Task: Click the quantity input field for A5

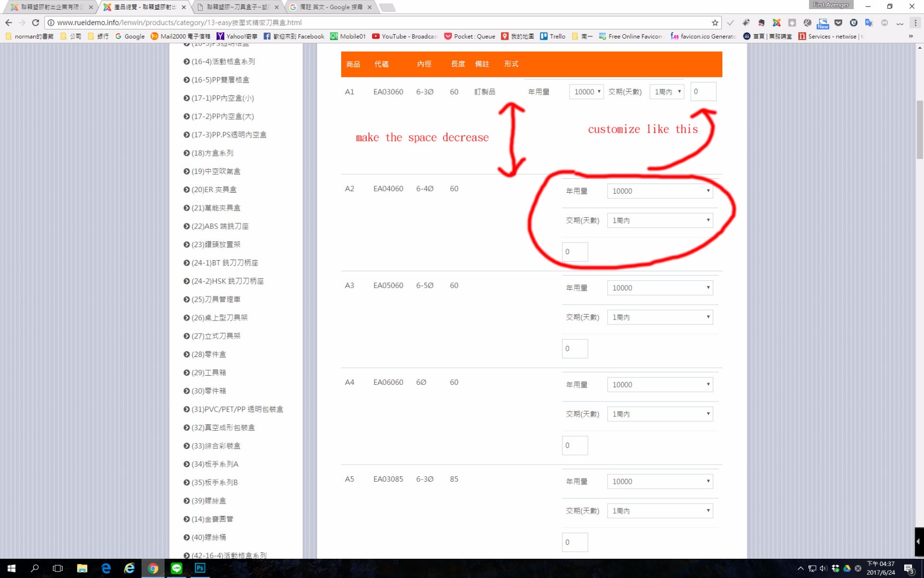Action: [x=575, y=543]
